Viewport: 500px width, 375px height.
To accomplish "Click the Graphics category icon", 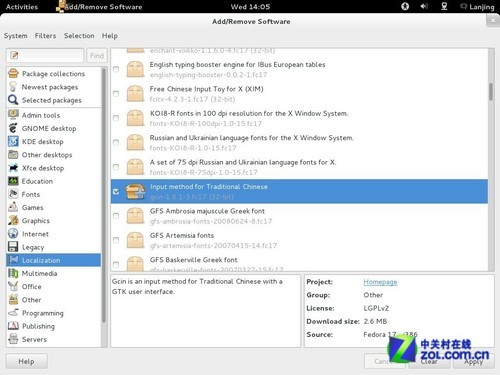I will click(x=13, y=220).
